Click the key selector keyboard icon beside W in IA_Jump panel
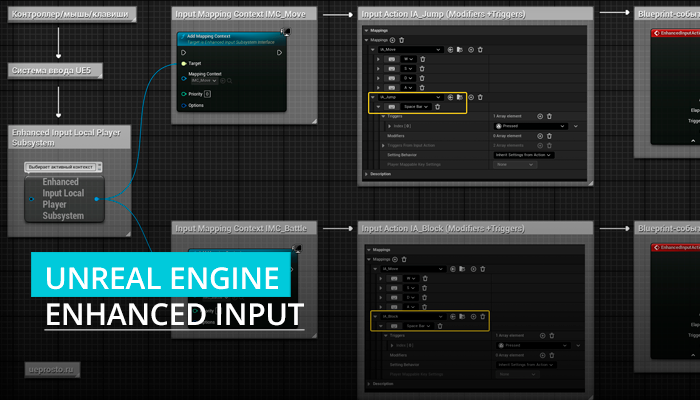This screenshot has height=400, width=700. click(392, 59)
